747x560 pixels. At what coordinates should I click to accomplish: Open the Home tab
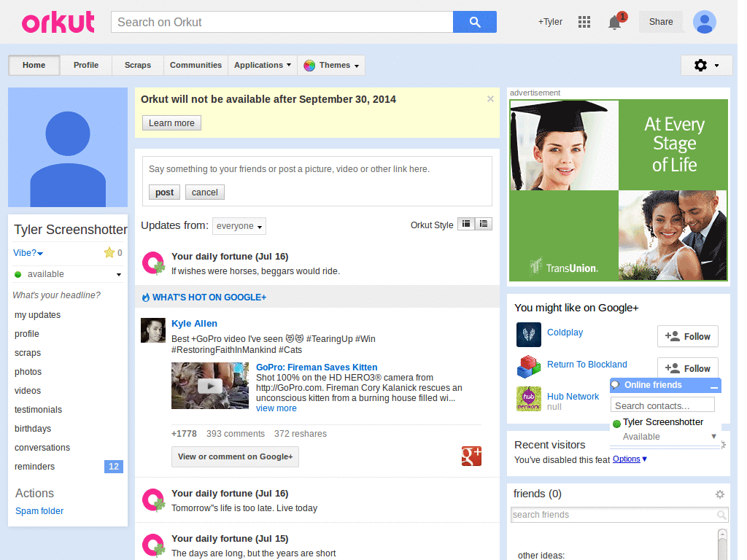[x=34, y=65]
